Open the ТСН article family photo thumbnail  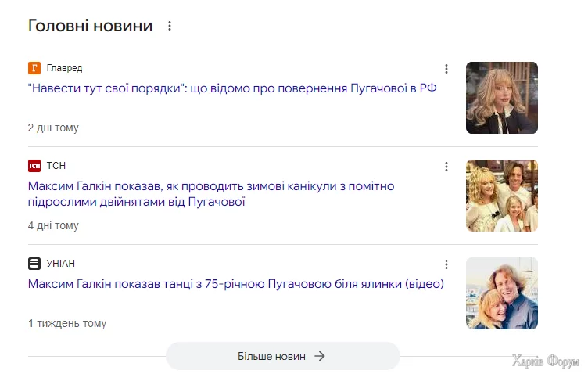(502, 196)
